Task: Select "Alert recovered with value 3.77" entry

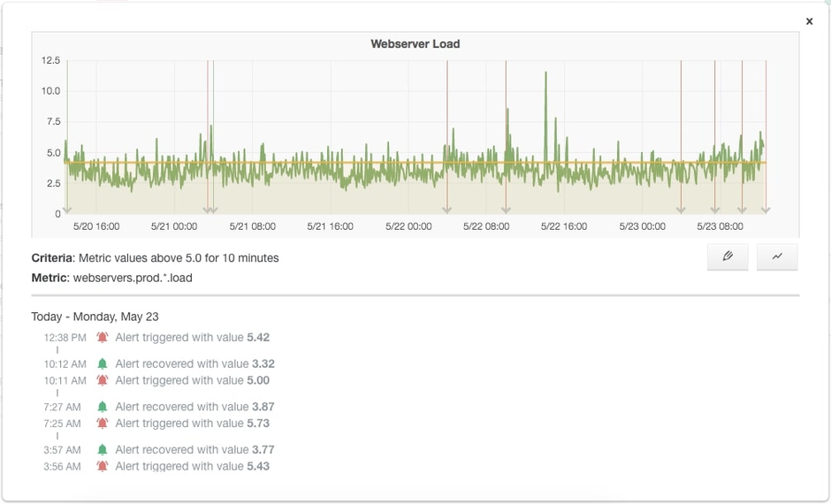Action: click(x=194, y=449)
